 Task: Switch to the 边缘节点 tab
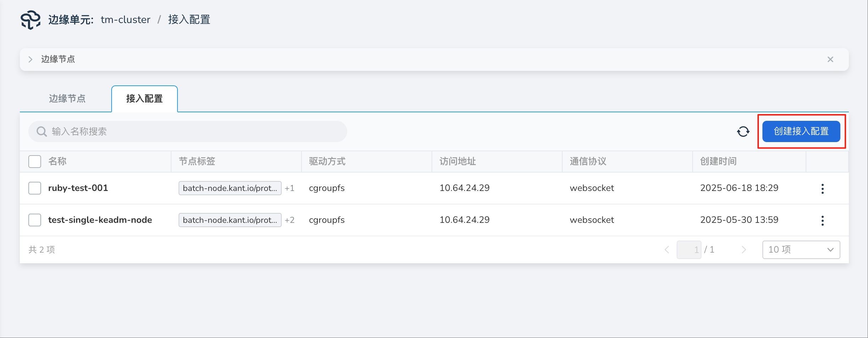coord(67,98)
